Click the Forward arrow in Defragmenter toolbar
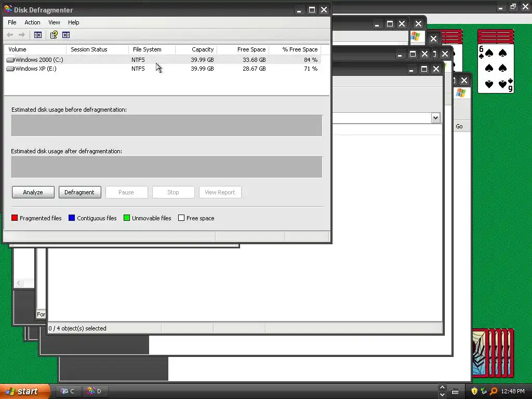The width and height of the screenshot is (532, 399). (x=22, y=35)
